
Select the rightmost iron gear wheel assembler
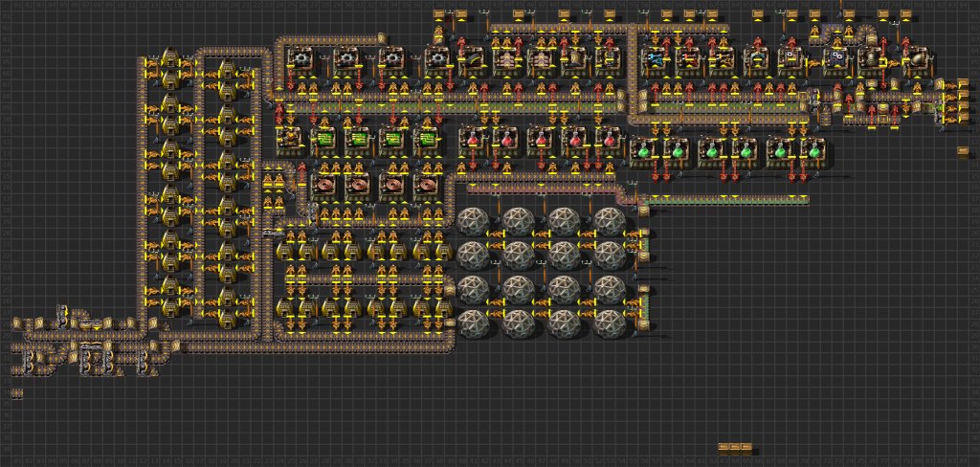pos(436,59)
